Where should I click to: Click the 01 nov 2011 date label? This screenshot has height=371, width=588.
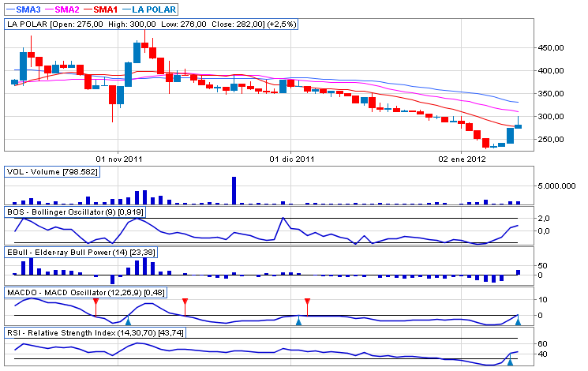point(117,158)
